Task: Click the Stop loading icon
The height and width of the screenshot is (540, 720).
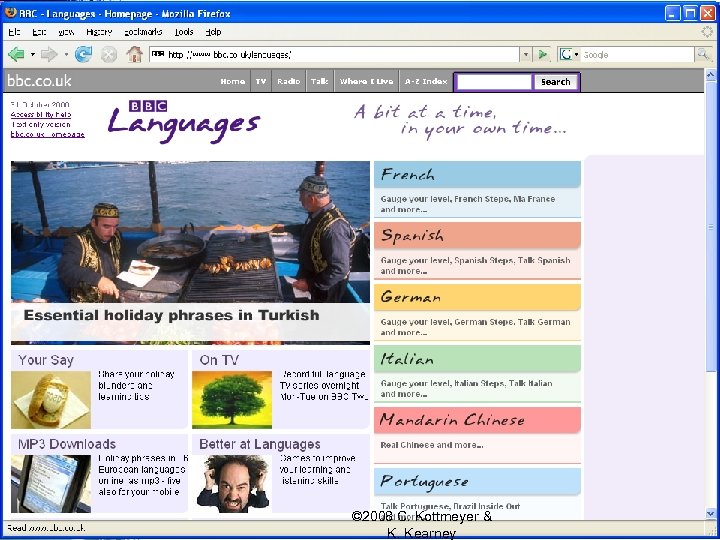Action: pos(108,55)
